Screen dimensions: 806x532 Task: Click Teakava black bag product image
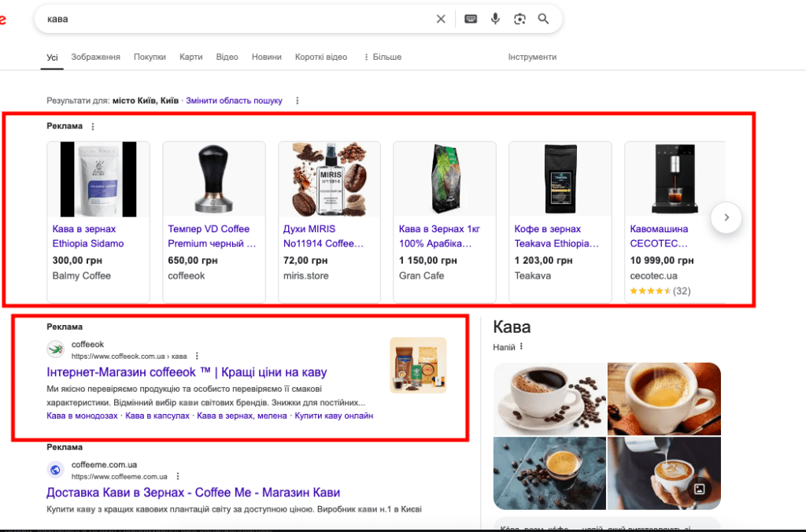click(560, 179)
